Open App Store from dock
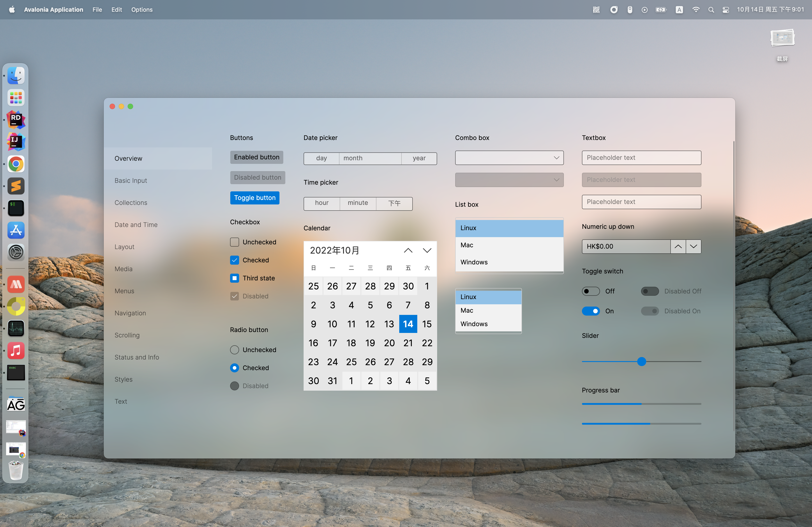 (16, 230)
